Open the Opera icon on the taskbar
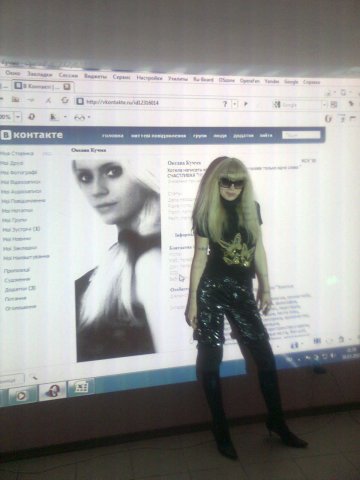360x480 pixels. tap(52, 391)
